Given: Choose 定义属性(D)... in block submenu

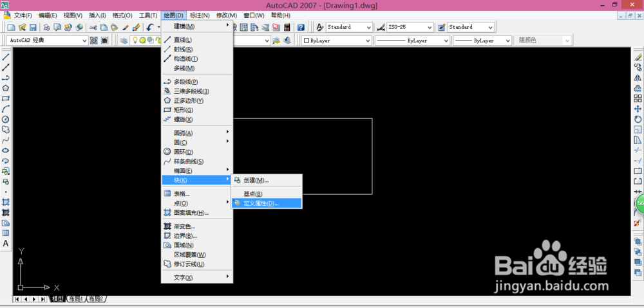Looking at the screenshot, I should [x=267, y=203].
